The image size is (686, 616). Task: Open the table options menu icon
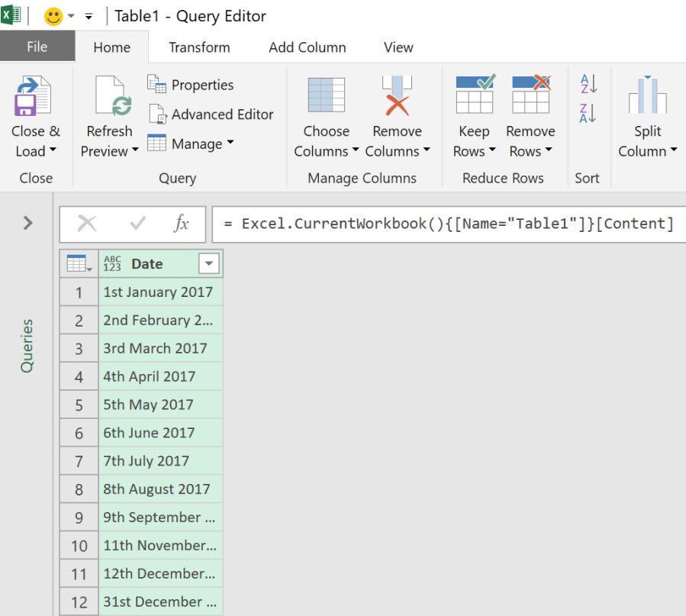tap(79, 264)
